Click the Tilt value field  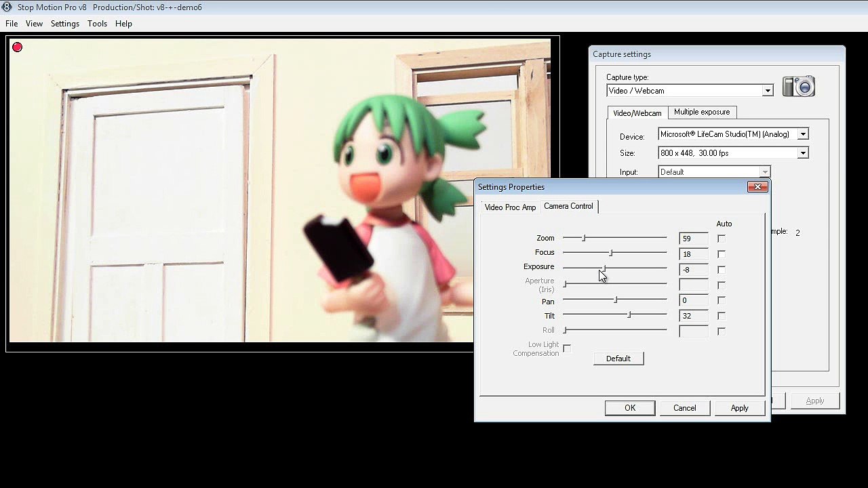[x=693, y=316]
